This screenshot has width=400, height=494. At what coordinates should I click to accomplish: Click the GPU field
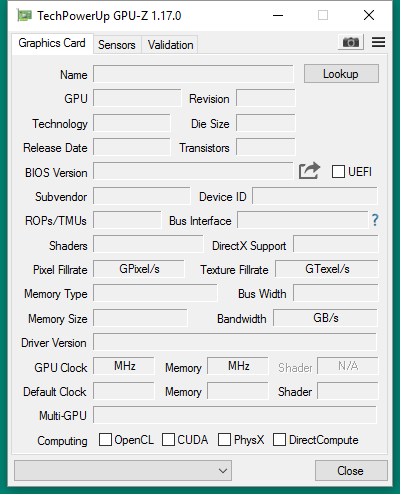coord(137,98)
